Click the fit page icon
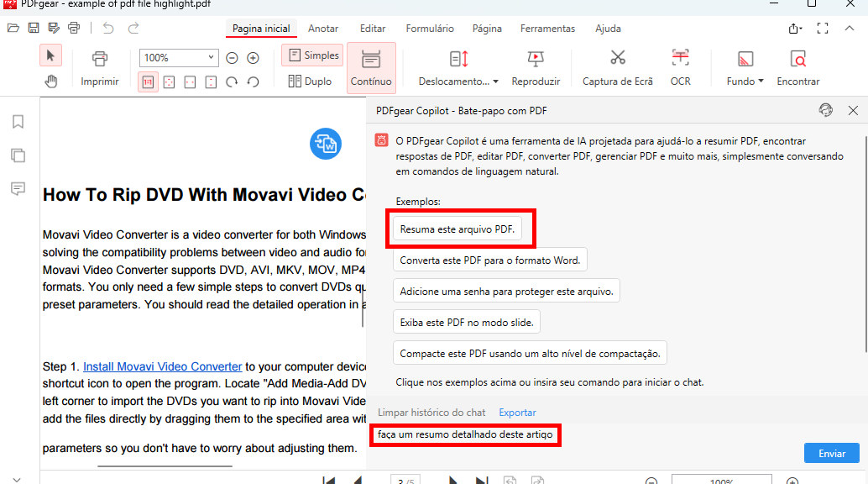 pos(169,82)
